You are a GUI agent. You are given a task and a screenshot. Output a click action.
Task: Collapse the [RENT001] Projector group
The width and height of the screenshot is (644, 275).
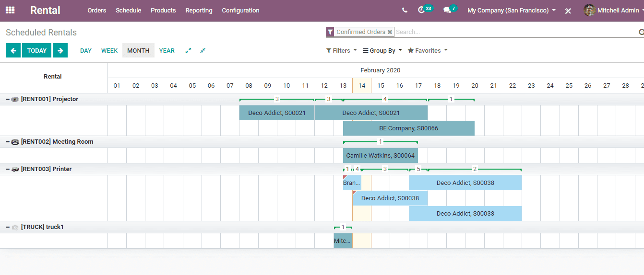point(8,99)
